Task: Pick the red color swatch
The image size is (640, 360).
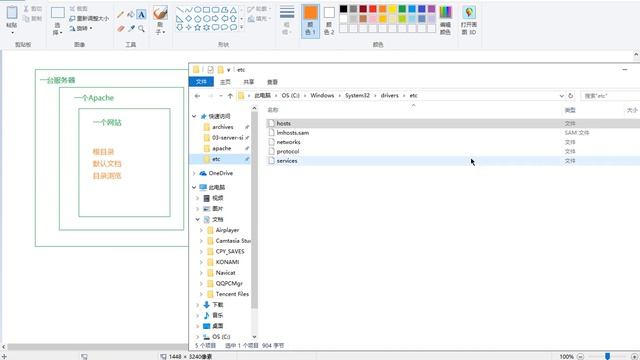Action: (x=373, y=9)
